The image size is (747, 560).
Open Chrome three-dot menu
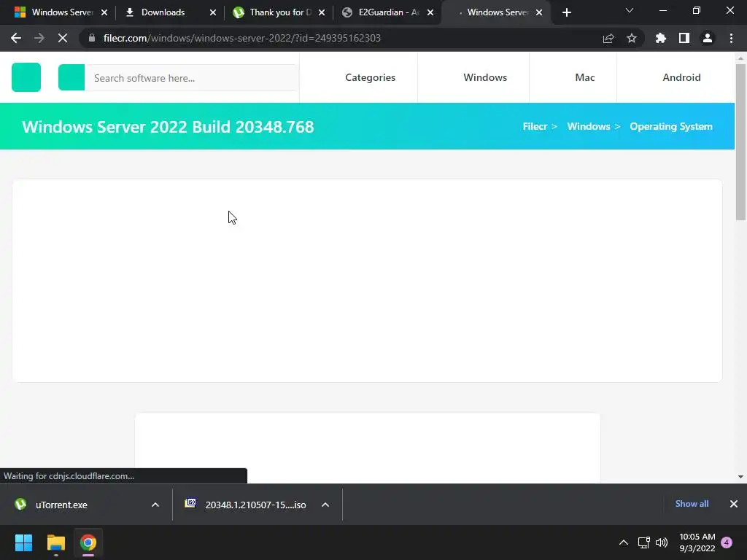[731, 38]
